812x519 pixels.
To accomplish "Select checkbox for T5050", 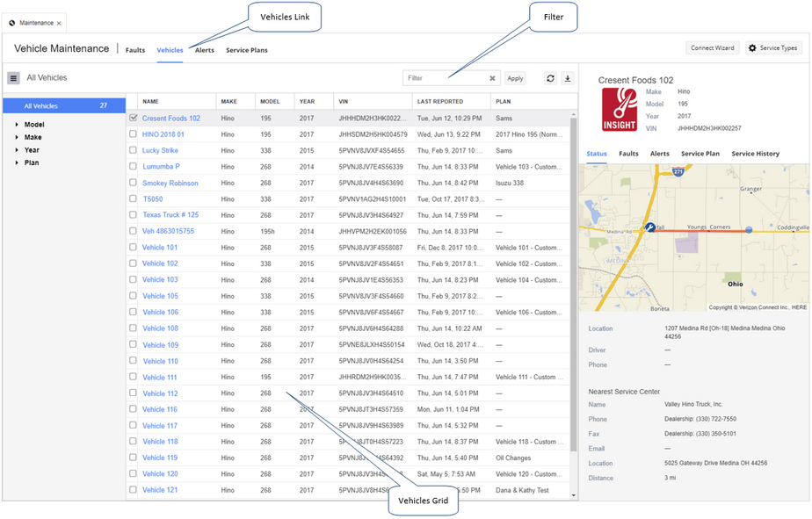I will [x=133, y=198].
